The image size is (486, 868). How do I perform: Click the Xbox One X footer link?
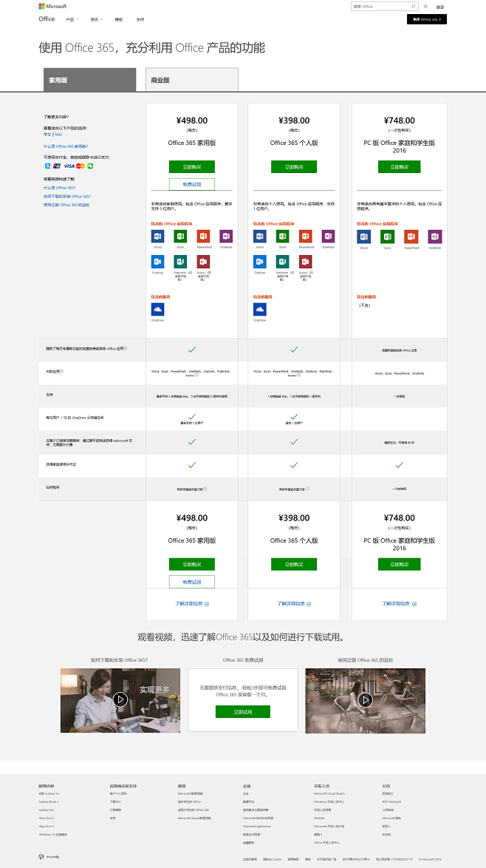click(47, 818)
